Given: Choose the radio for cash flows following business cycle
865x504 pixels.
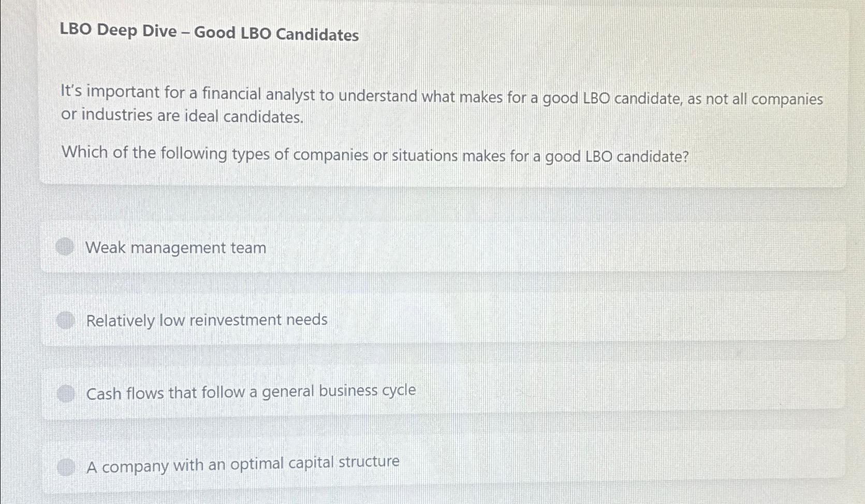Looking at the screenshot, I should tap(66, 394).
